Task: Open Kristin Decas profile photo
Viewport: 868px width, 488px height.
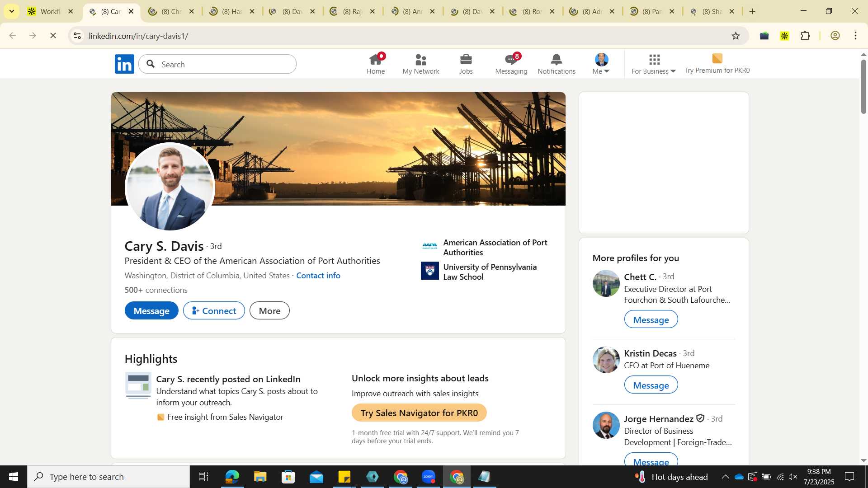Action: (x=606, y=360)
